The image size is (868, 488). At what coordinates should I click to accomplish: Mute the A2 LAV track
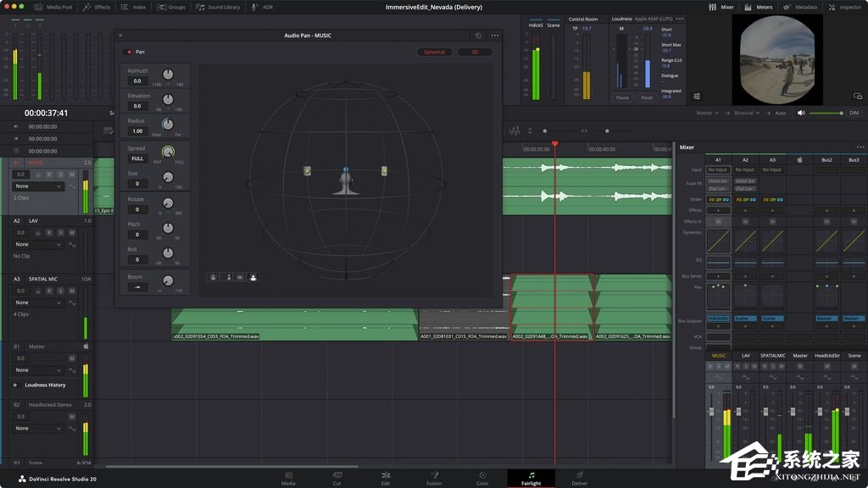point(70,232)
